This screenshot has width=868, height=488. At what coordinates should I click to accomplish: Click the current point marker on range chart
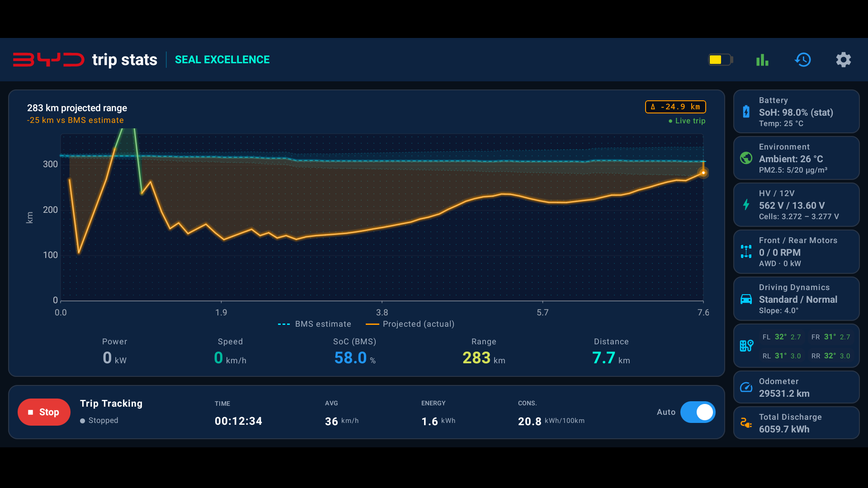[x=703, y=173]
